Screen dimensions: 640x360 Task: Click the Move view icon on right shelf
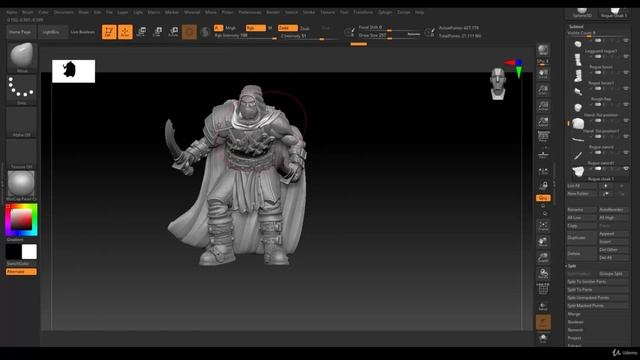pyautogui.click(x=543, y=242)
